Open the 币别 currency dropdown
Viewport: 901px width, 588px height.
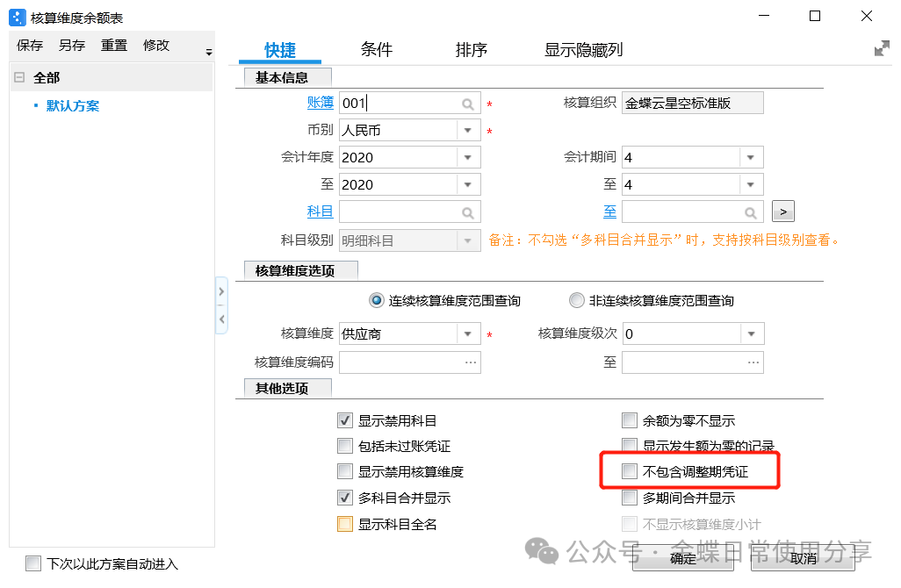click(x=469, y=131)
